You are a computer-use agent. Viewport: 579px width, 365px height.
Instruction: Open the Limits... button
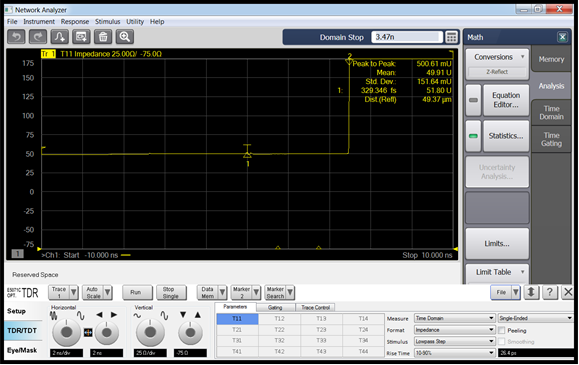[497, 244]
